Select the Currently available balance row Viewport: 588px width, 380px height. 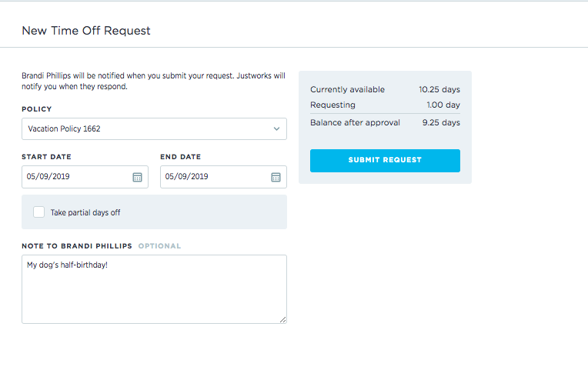[385, 89]
